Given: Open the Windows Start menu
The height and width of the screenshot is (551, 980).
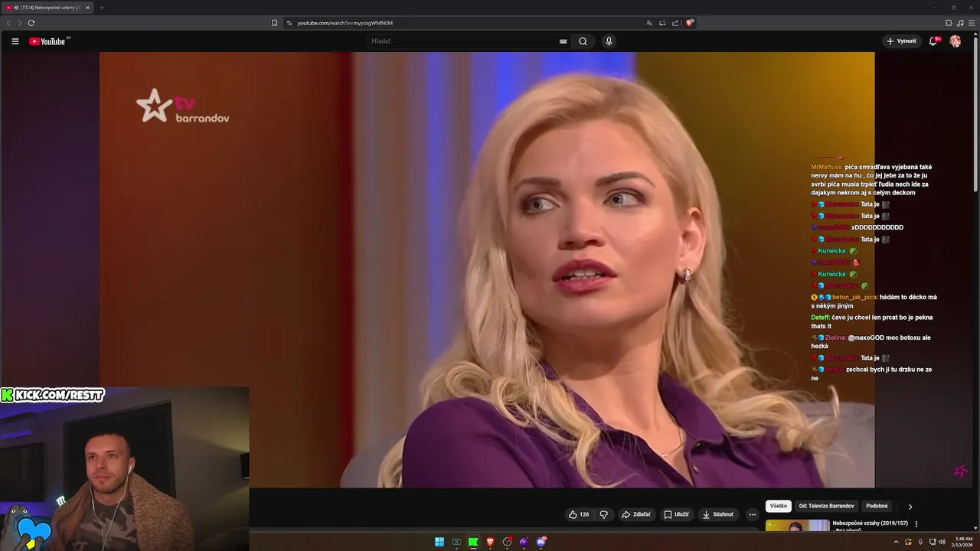Looking at the screenshot, I should 439,542.
